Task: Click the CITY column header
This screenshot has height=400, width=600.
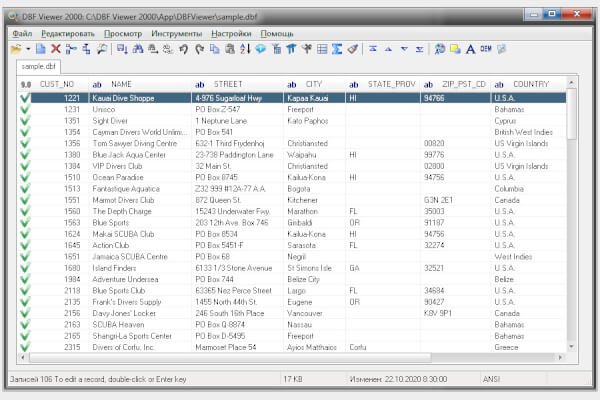Action: pyautogui.click(x=314, y=84)
